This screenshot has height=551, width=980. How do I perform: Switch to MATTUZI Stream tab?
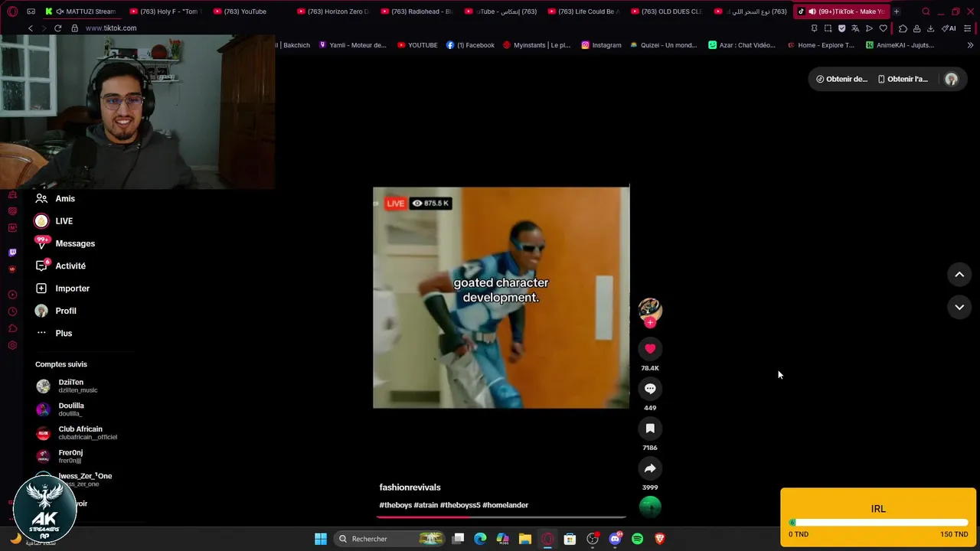pyautogui.click(x=84, y=11)
